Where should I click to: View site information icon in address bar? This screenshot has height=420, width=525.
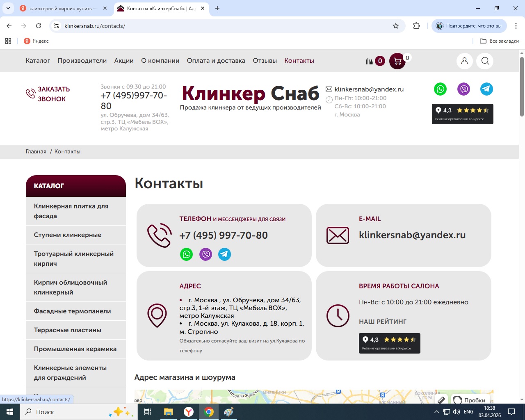coord(57,26)
